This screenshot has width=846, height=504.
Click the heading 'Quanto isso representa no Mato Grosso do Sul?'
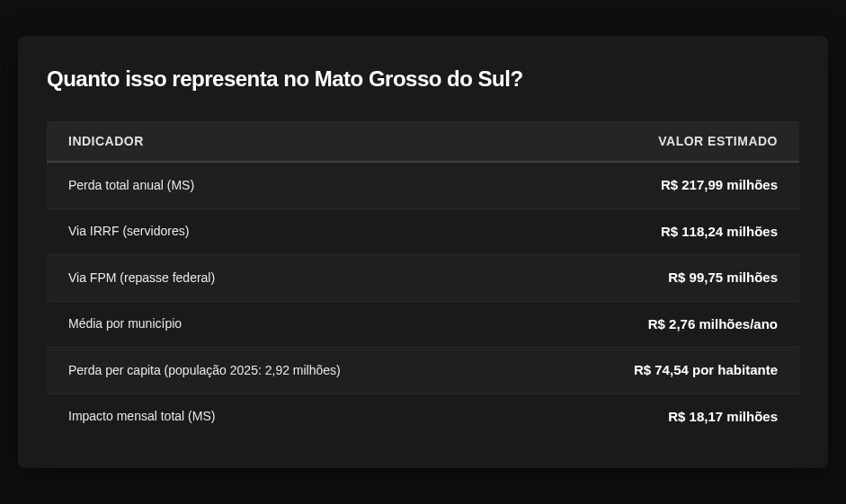(284, 79)
